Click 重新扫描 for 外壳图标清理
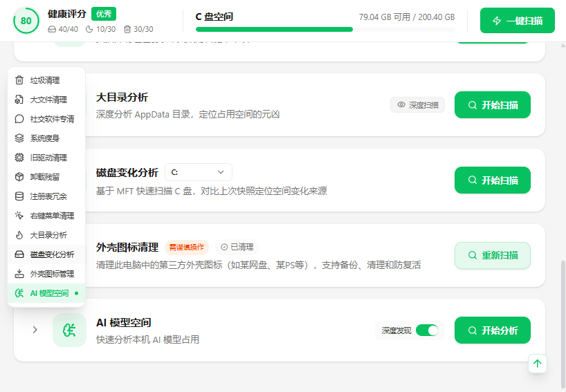This screenshot has width=566, height=392. (493, 255)
